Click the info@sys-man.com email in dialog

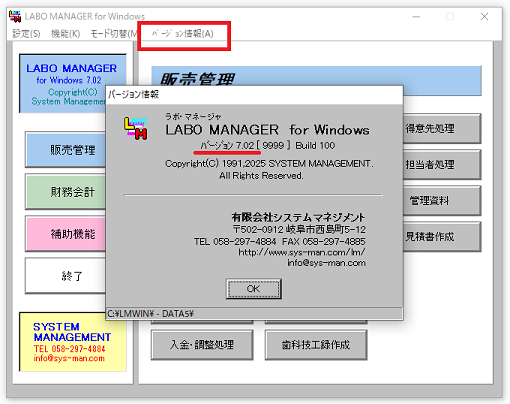[x=326, y=263]
